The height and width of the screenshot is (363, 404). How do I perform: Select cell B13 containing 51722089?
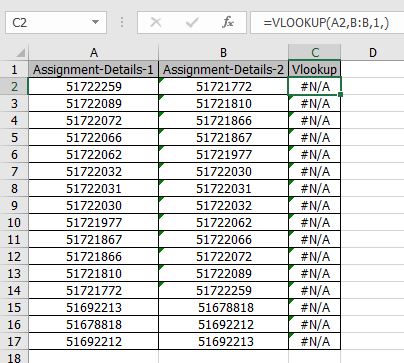[223, 273]
